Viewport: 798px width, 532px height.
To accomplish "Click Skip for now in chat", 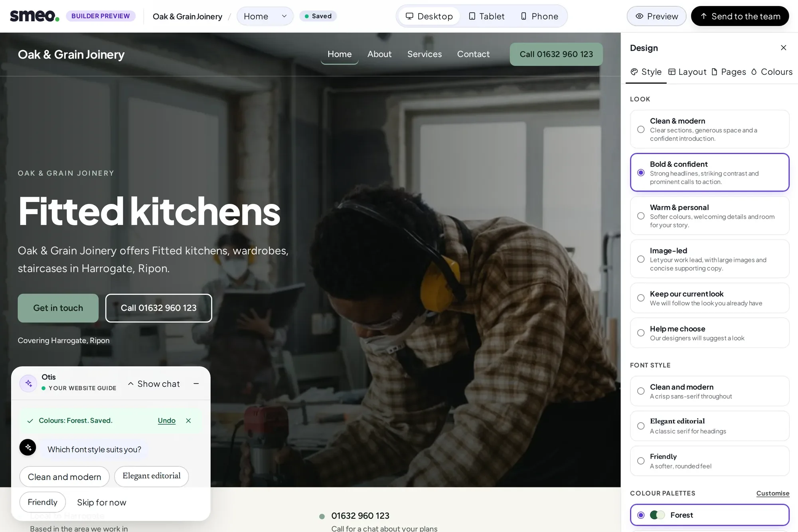I will (101, 502).
